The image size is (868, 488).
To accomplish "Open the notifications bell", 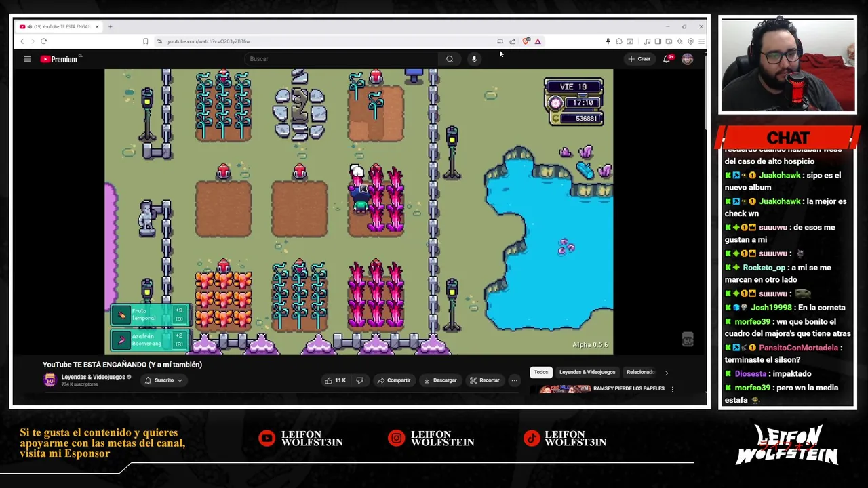I will [667, 59].
